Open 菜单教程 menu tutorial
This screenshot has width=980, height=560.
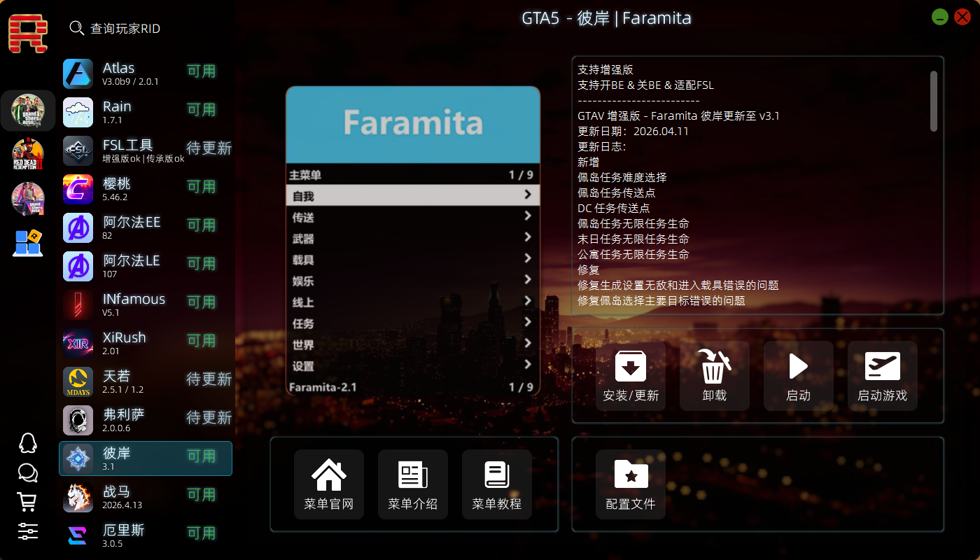(497, 484)
